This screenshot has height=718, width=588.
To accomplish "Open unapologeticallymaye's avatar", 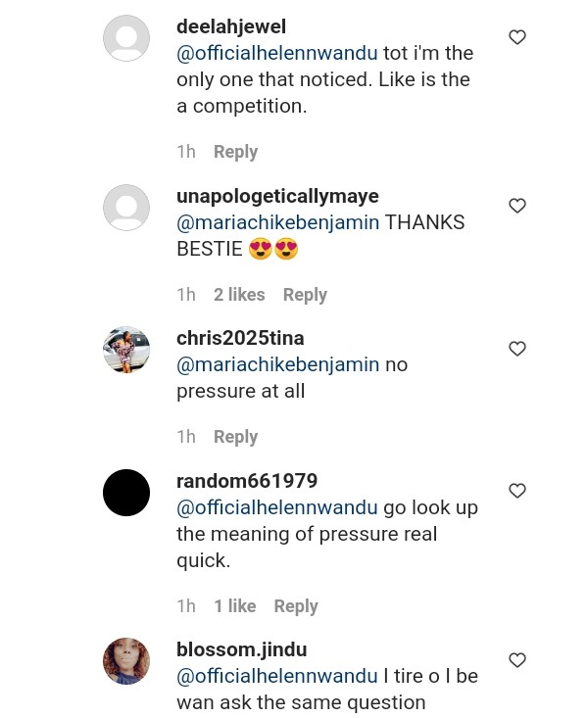I will tap(126, 208).
